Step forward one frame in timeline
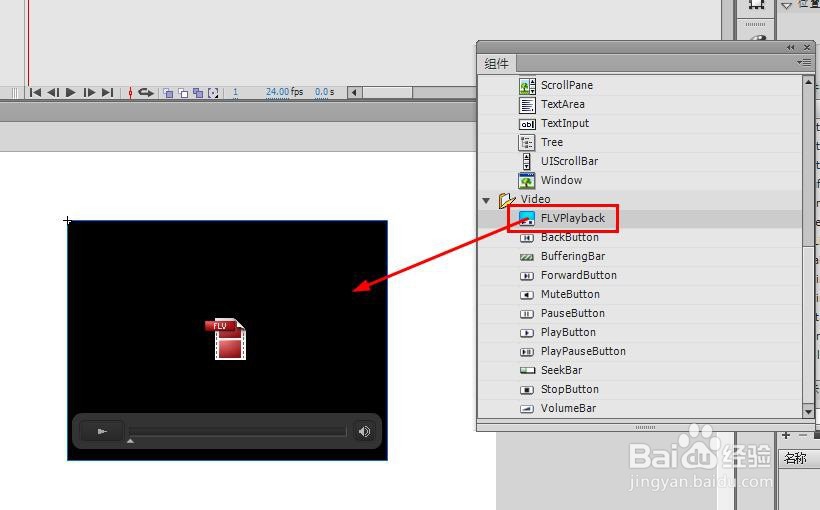The width and height of the screenshot is (820, 510). 89,93
